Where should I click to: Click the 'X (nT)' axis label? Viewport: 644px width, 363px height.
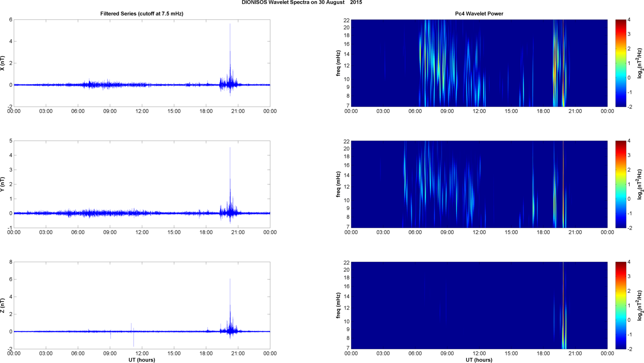pyautogui.click(x=3, y=63)
